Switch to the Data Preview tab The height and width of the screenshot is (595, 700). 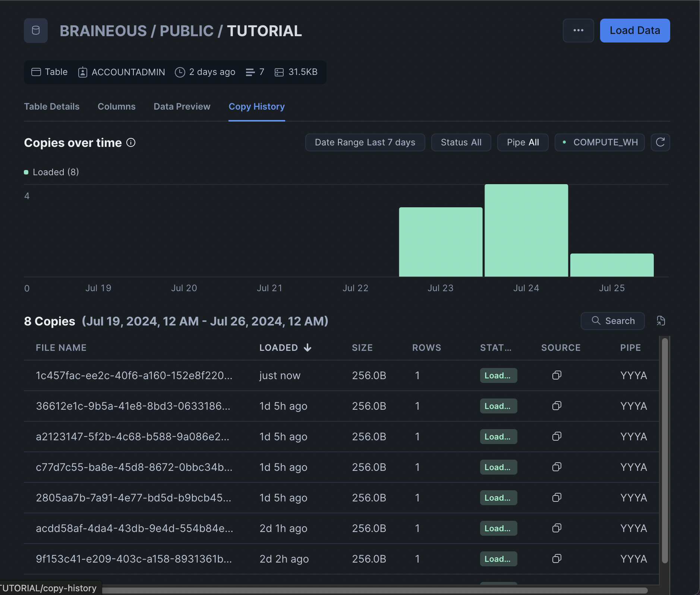tap(182, 107)
